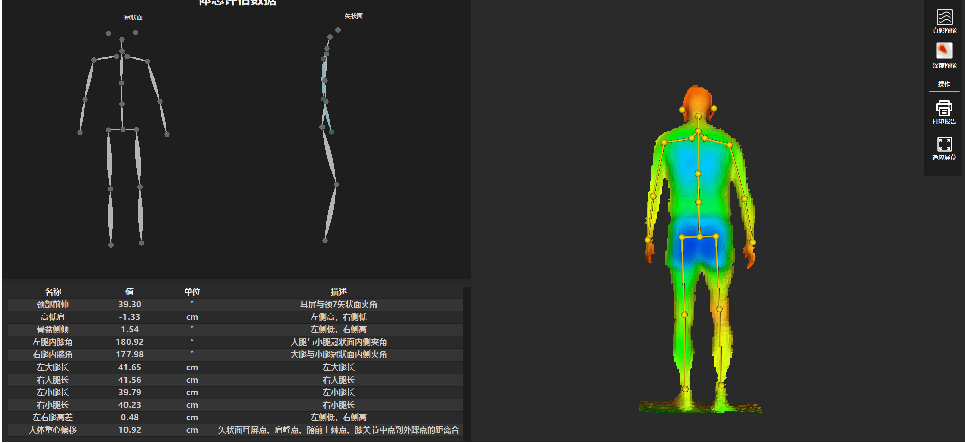Screen dimensions: 965x443
Task: Click the red heatmap icon in right toolbar
Action: 943,51
